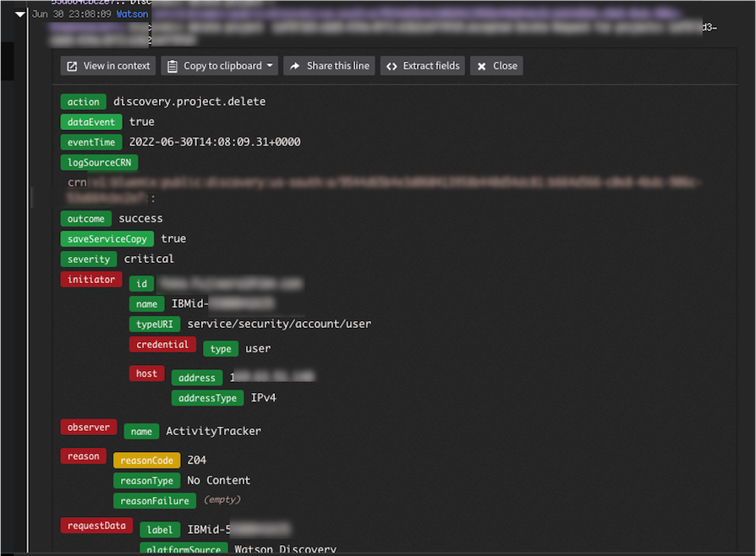Open the Copy to clipboard dropdown caret
756x556 pixels.
(271, 65)
